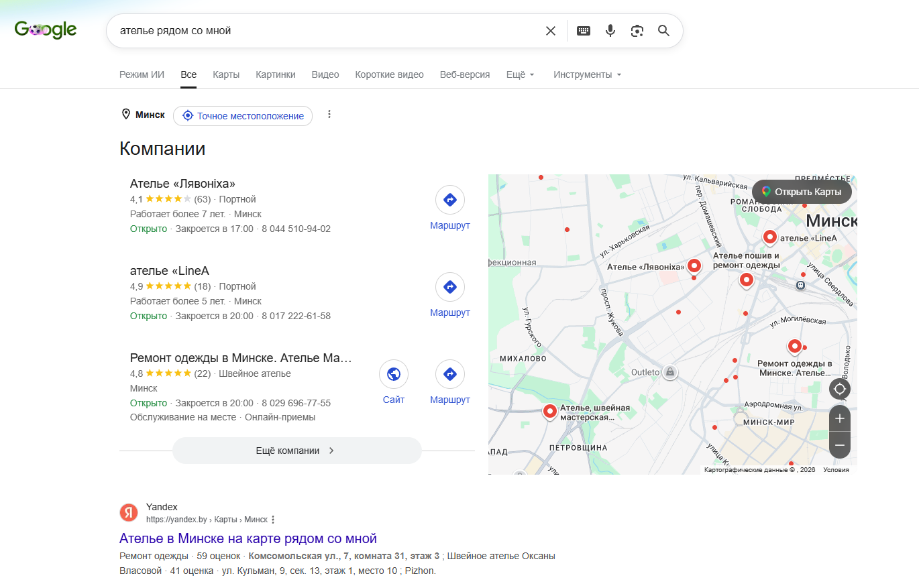Screen dimensions: 919x588
Task: Click phone number 8 029 696-77-55
Action: tap(296, 403)
